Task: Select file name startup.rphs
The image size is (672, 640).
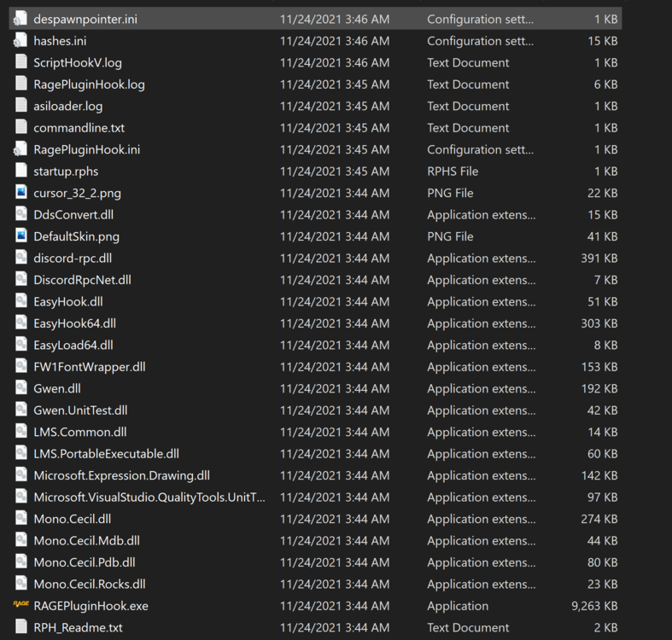Action: pos(66,172)
